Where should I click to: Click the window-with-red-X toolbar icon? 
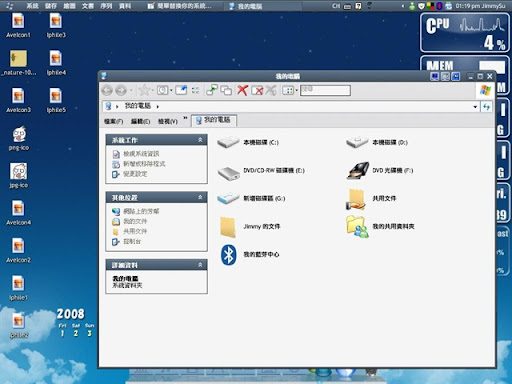click(257, 90)
